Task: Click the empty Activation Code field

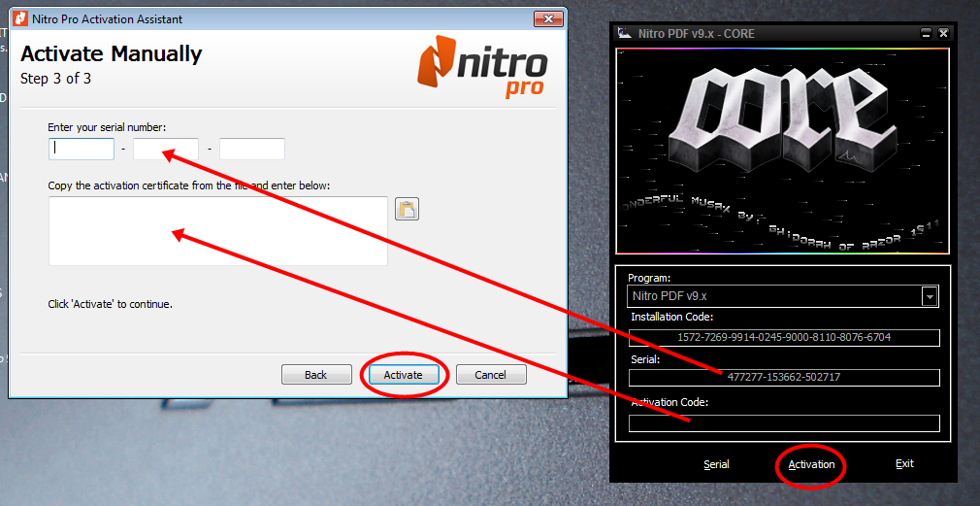Action: 784,423
